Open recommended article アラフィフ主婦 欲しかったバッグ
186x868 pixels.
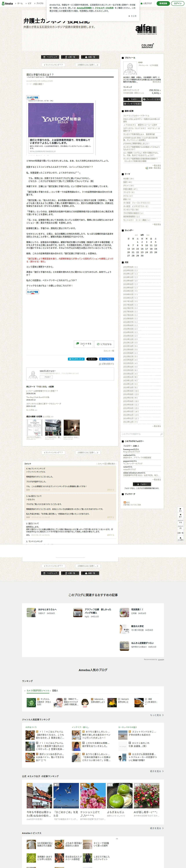click(98, 611)
